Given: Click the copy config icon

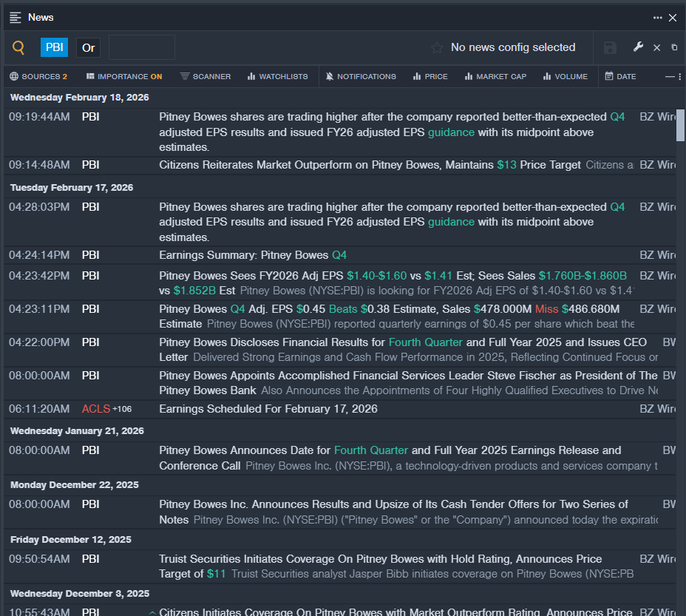Looking at the screenshot, I should tap(674, 47).
